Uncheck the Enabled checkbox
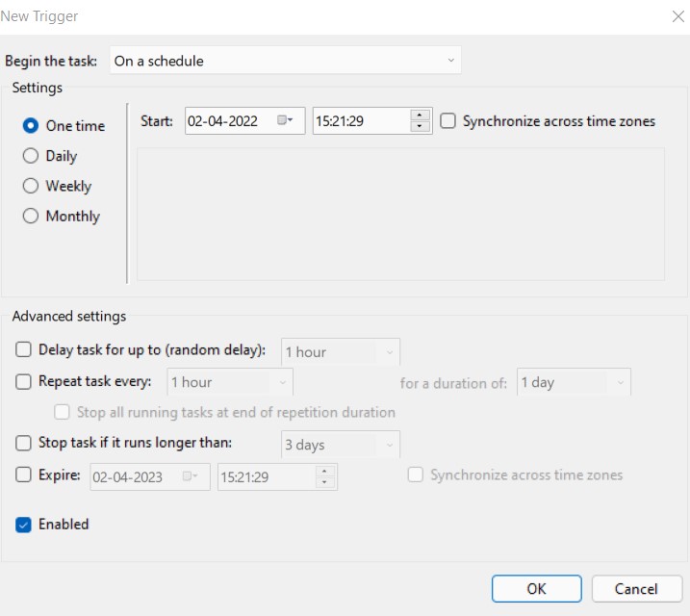The image size is (690, 616). pyautogui.click(x=24, y=525)
